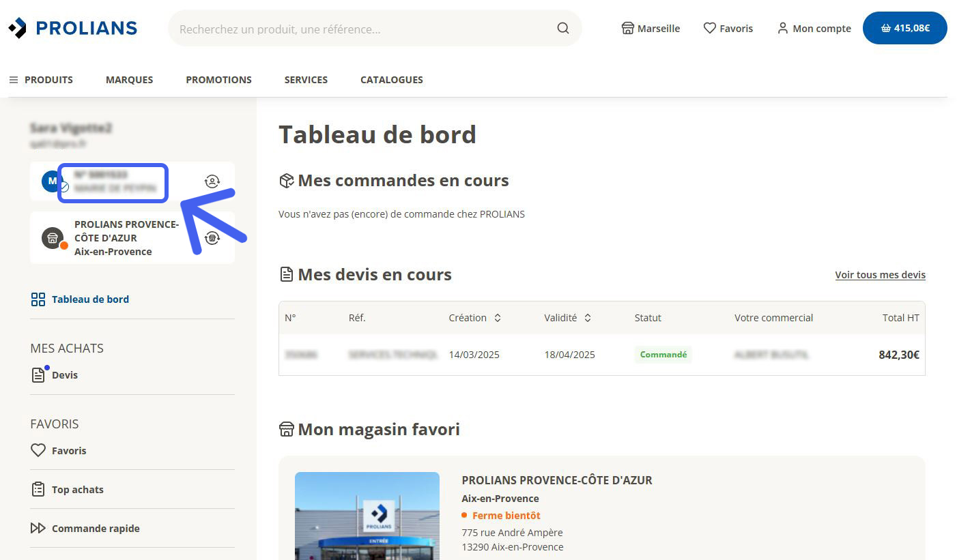Open Devis in the sidebar
The width and height of the screenshot is (957, 560).
(x=55, y=374)
